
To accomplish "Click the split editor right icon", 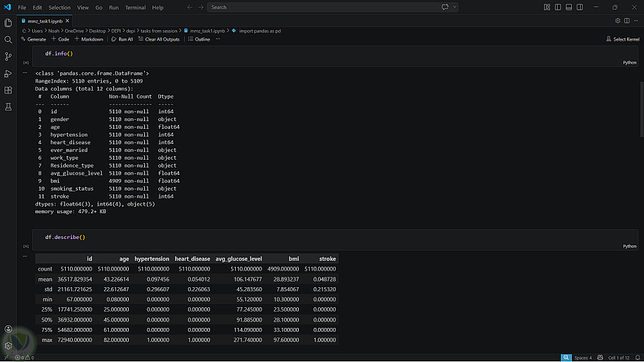I will 627,21.
